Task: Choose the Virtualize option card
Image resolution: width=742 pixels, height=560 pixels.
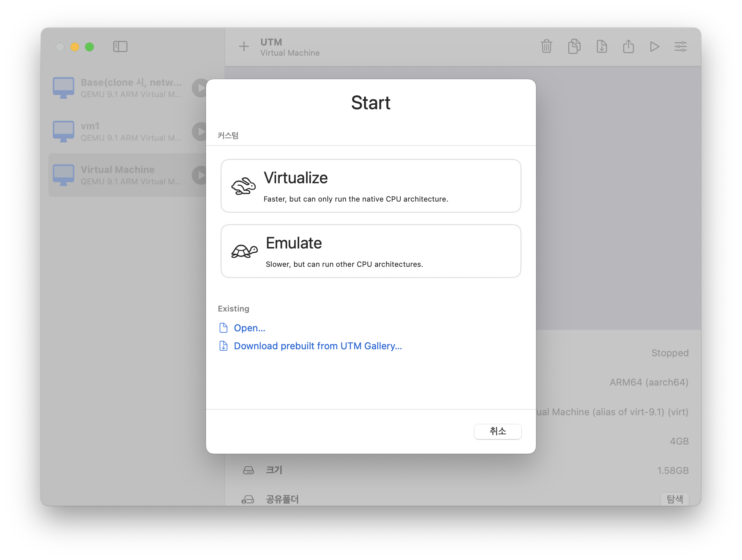Action: point(371,186)
